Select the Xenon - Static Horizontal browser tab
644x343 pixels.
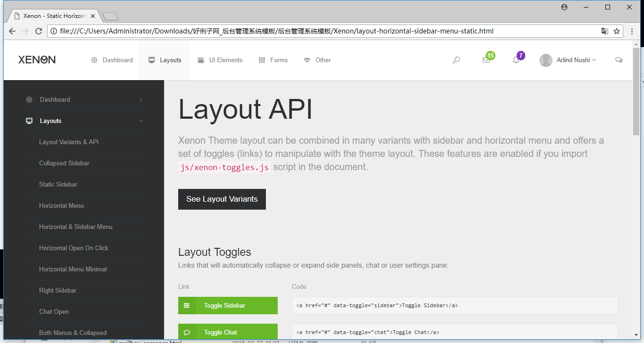click(54, 16)
